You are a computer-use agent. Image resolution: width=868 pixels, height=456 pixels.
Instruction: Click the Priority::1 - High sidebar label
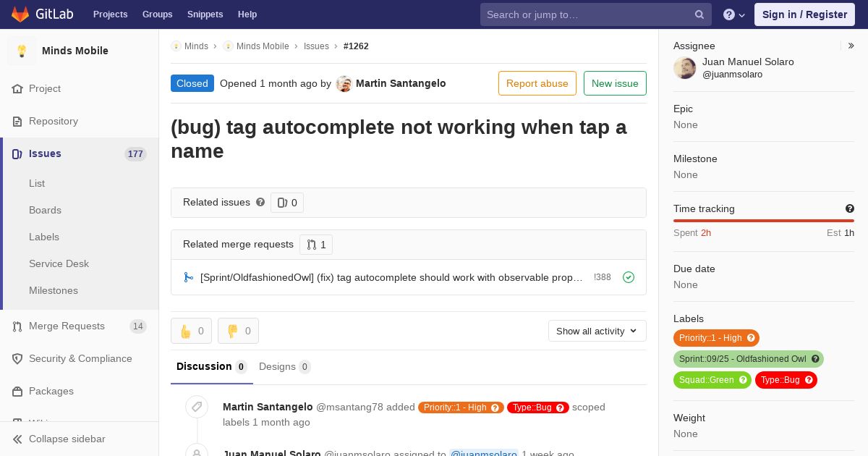[710, 338]
